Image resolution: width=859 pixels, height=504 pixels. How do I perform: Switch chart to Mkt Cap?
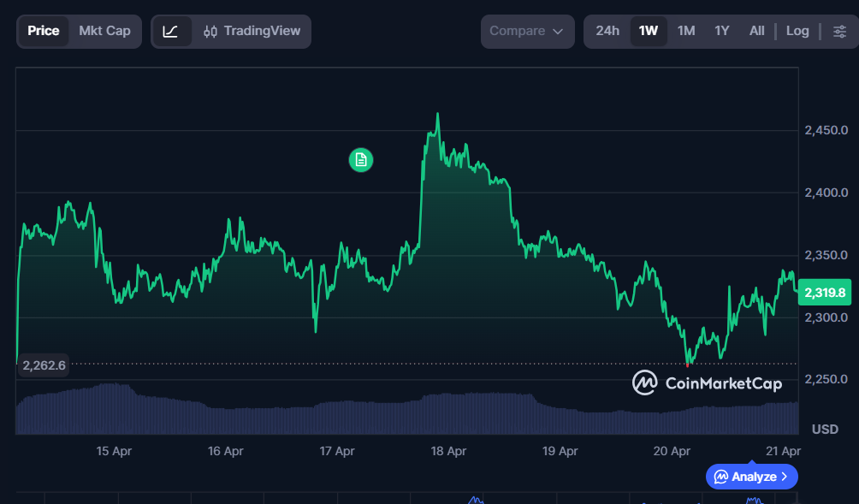click(104, 32)
